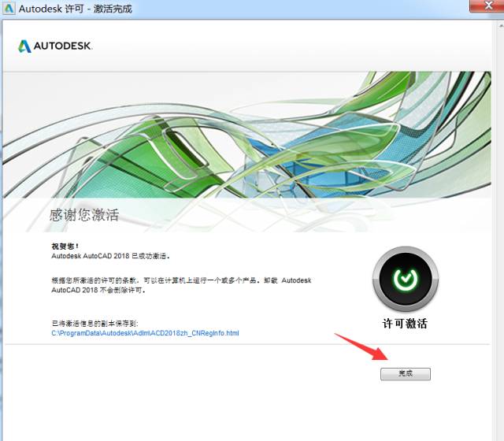Click the 许可激活 caption below the checkmark
Viewport: 504px width, 441px height.
(405, 324)
